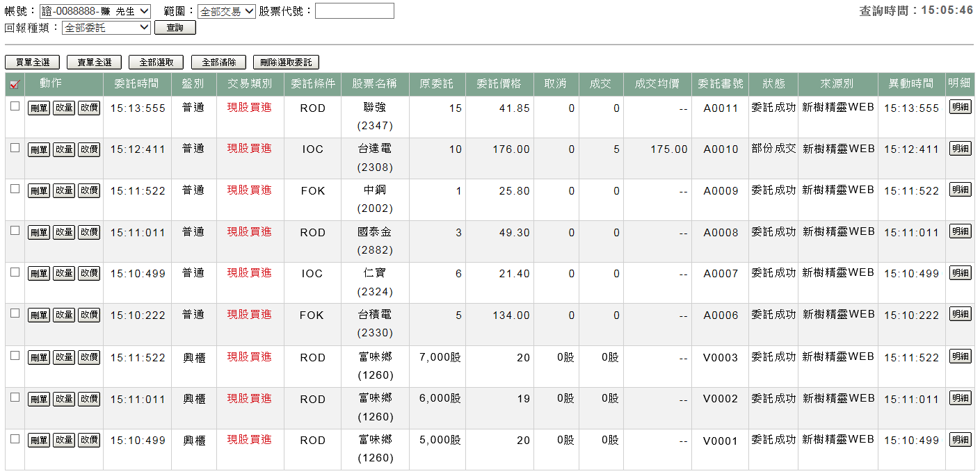
Task: Open 明細 details for 仁寶 order A0007
Action: [x=960, y=273]
